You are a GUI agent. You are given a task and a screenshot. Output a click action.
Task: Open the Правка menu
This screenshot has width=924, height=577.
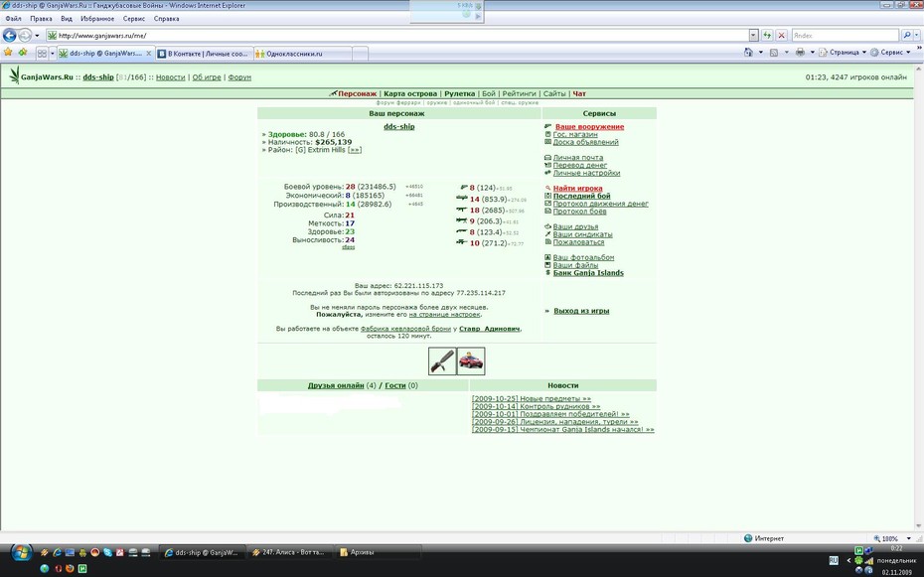pos(41,19)
